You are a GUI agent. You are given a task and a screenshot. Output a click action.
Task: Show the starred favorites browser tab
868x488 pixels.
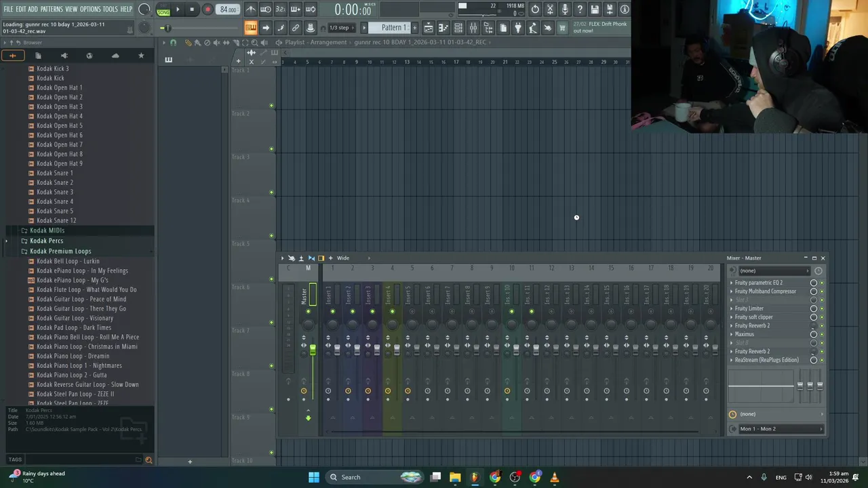(141, 56)
